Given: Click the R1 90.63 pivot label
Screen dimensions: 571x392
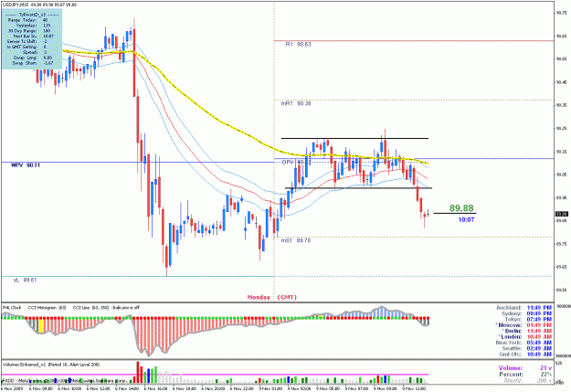Looking at the screenshot, I should coord(298,45).
